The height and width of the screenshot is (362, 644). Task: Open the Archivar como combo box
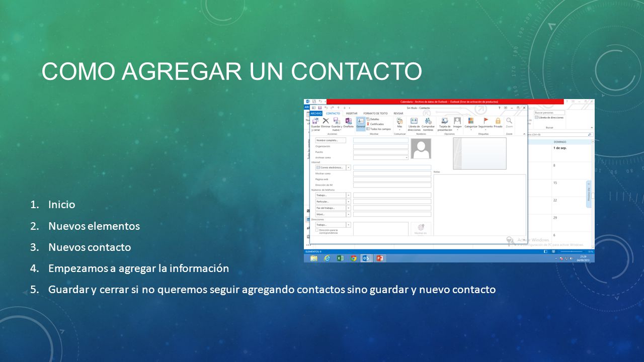(x=381, y=158)
